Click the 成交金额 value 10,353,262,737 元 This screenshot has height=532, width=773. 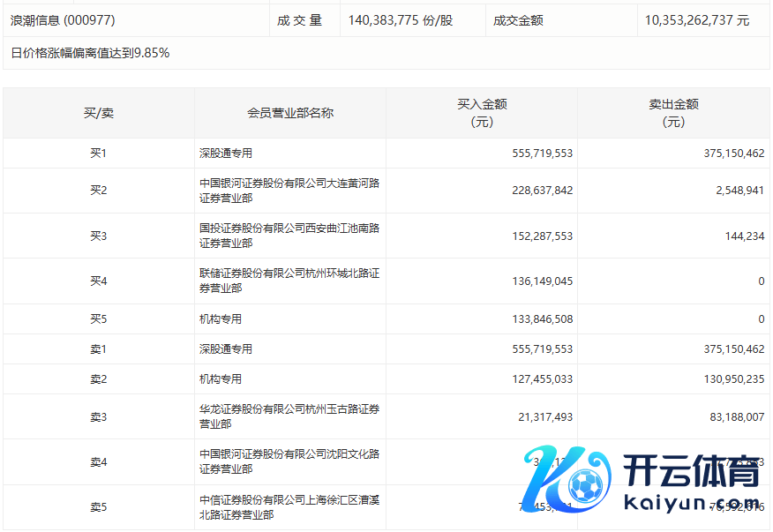coord(697,19)
